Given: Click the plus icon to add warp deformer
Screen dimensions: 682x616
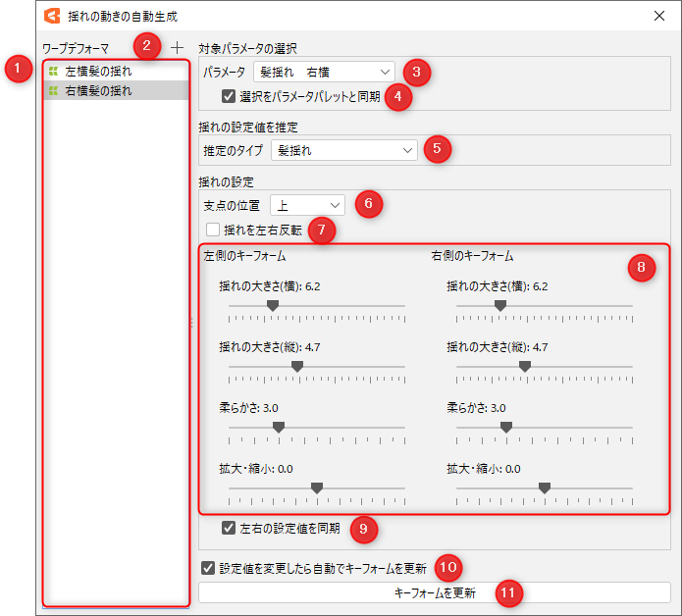Looking at the screenshot, I should (177, 47).
